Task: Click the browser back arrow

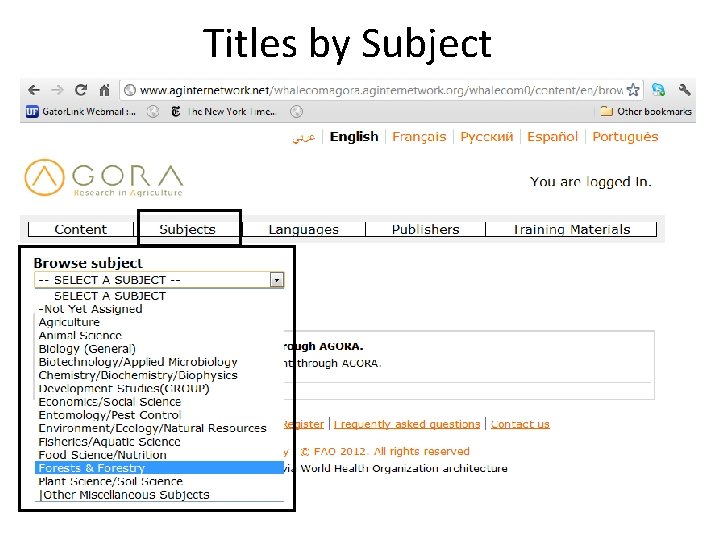Action: click(x=34, y=90)
